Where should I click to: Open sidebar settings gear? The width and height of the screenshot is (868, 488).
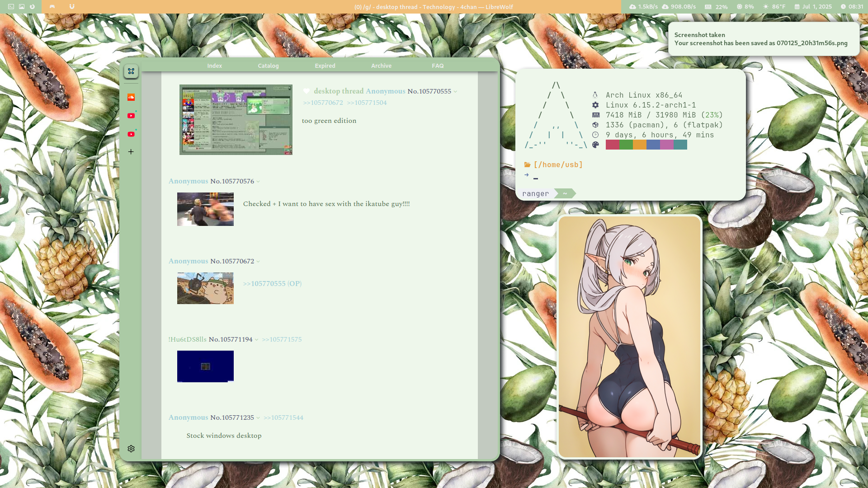[131, 449]
